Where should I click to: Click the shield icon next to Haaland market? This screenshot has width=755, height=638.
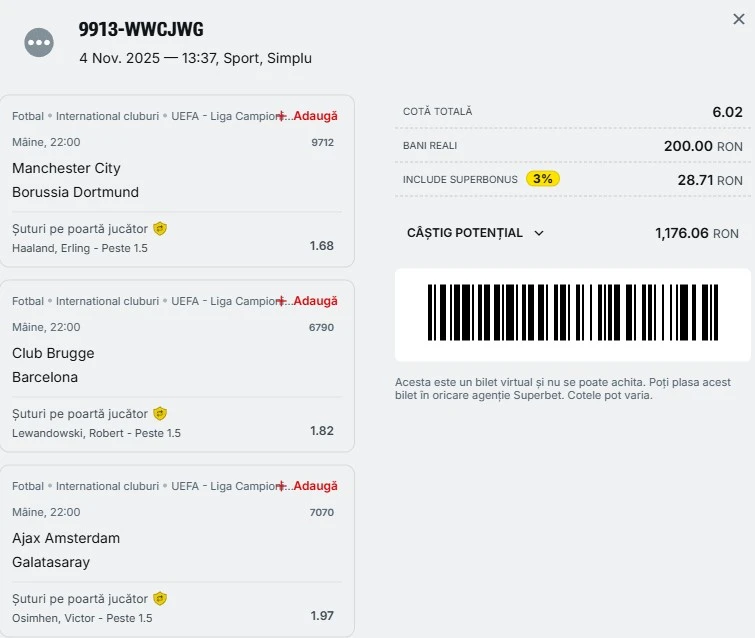pyautogui.click(x=160, y=229)
